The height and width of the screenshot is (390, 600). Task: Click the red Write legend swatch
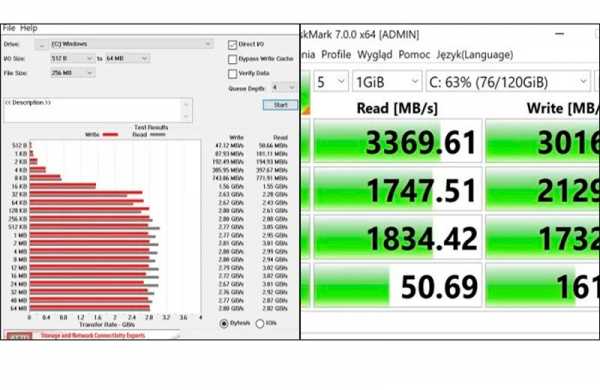(x=110, y=135)
